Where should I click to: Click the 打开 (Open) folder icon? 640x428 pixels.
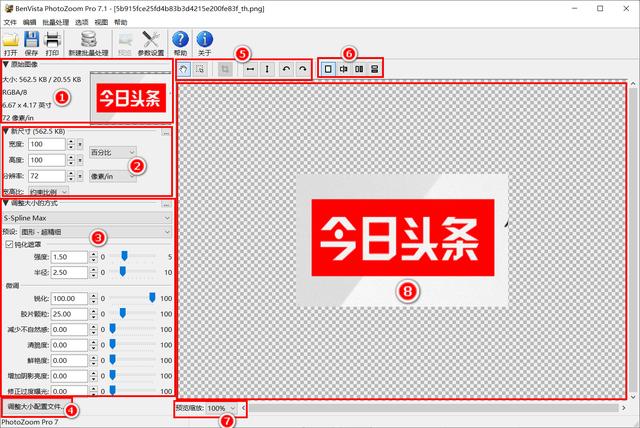click(11, 40)
